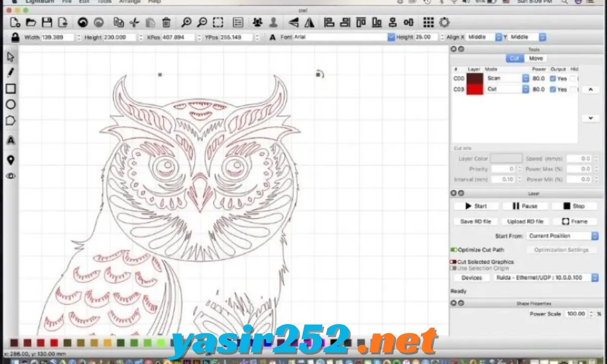This screenshot has height=364, width=607.
Task: Toggle Optimize Cut Path switch
Action: click(454, 250)
